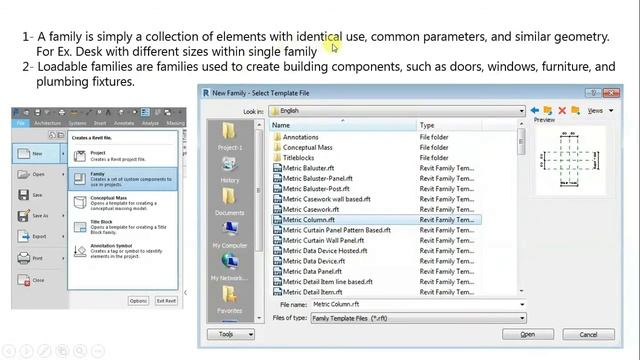
Task: Open the File tab in Revit
Action: coord(21,123)
